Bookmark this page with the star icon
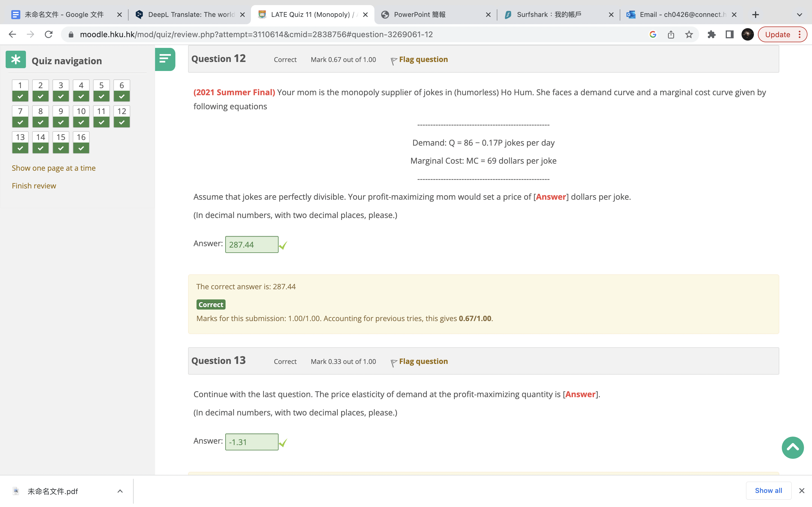812x507 pixels. tap(689, 35)
